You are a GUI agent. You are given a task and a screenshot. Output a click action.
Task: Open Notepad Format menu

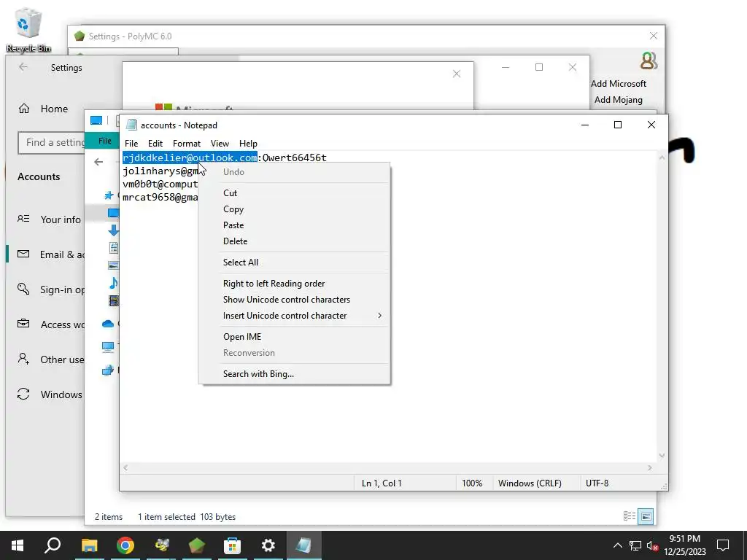pos(186,144)
